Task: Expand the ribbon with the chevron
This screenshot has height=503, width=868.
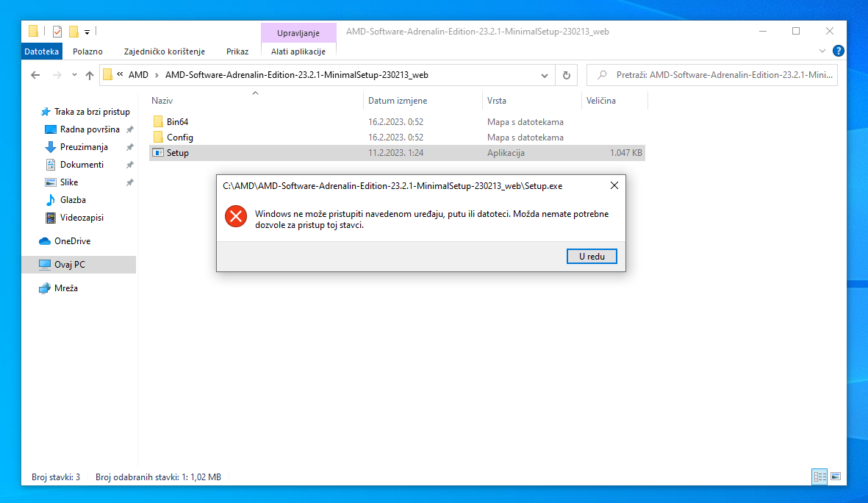Action: 822,51
